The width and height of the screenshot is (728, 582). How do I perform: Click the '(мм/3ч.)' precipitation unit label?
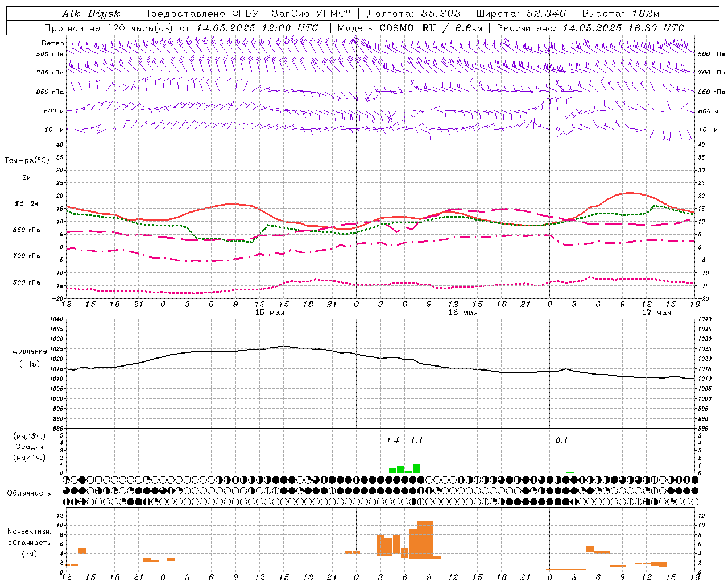pyautogui.click(x=29, y=436)
